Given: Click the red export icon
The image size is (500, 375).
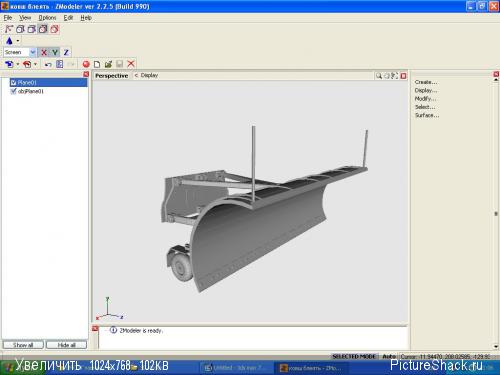Looking at the screenshot, I should 27,64.
